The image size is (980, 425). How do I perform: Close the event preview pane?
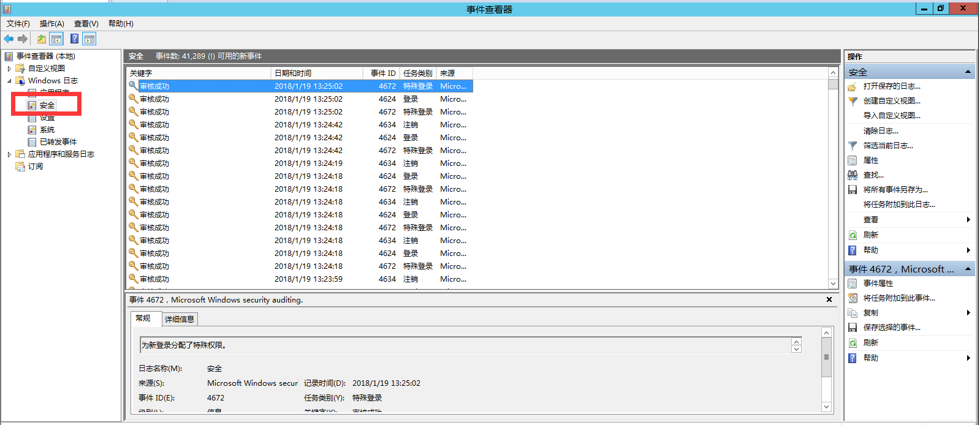point(829,300)
